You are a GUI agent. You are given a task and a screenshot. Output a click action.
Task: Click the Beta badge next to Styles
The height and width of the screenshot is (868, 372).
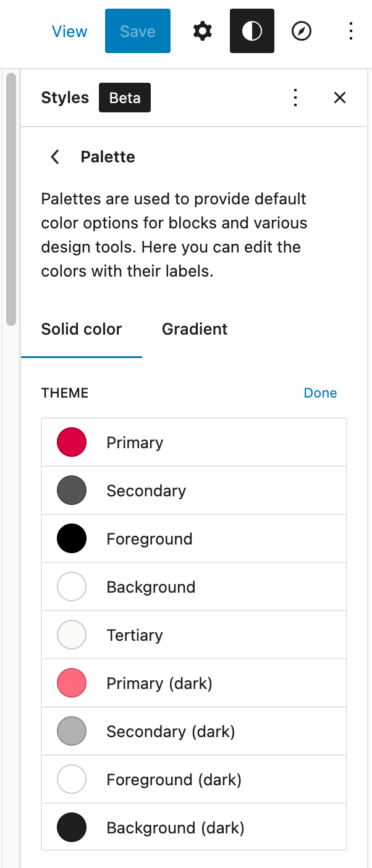[125, 98]
